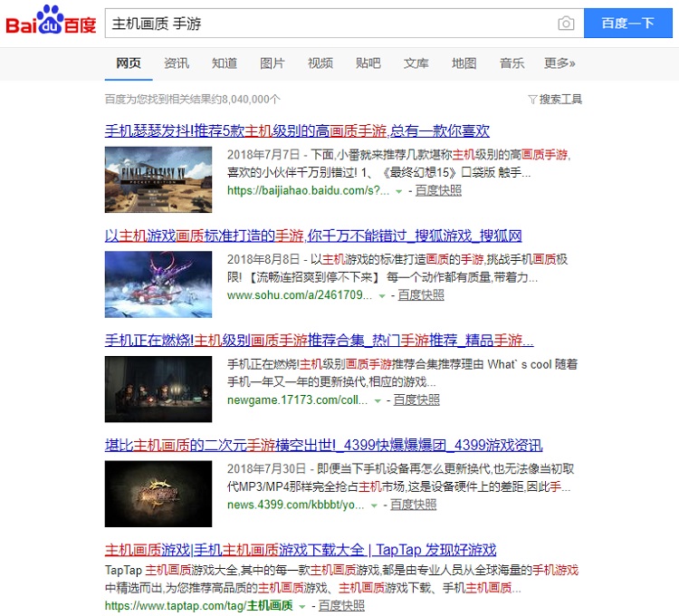This screenshot has height=616, width=679.
Task: Open the 图片 tab
Action: [x=273, y=63]
